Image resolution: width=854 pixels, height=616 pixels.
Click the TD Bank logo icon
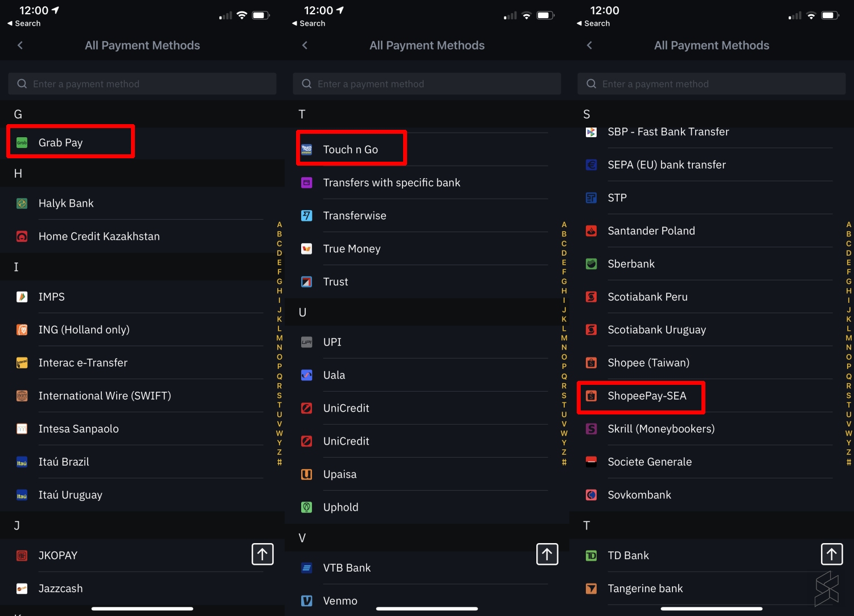[592, 556]
